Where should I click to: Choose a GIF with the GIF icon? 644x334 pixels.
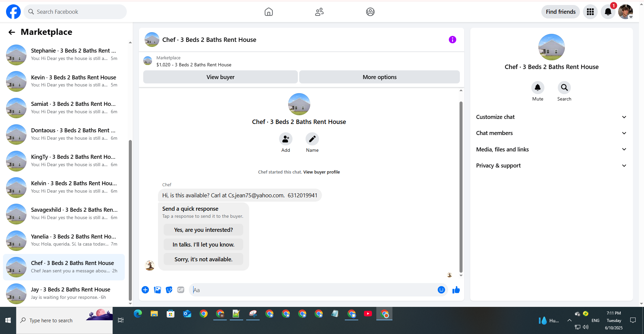[181, 290]
